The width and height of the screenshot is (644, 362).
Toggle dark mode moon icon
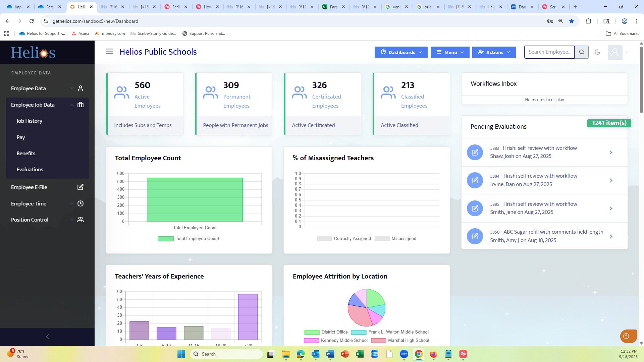(x=597, y=52)
